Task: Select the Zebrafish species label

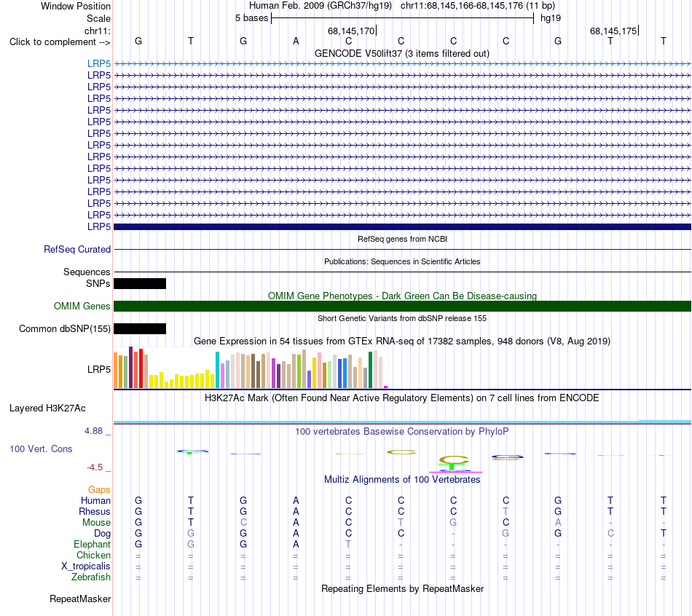Action: 91,577
